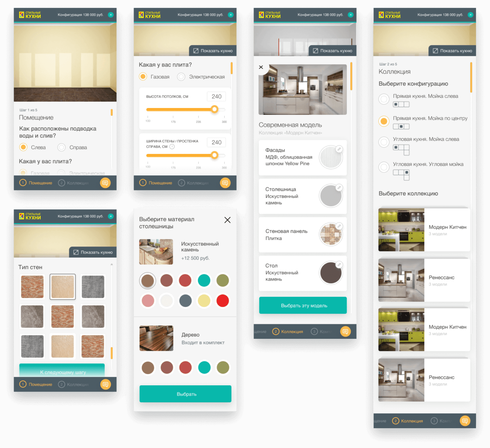Viewport: 490px width, 448px height.
Task: Adjust ШИРИНА СТЕНЫ slider handle
Action: pos(215,155)
